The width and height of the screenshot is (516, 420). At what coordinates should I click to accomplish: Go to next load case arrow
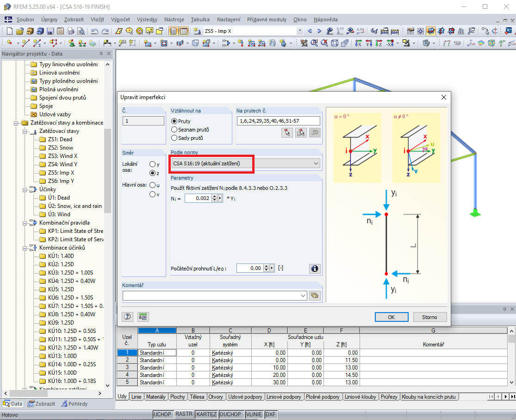tap(319, 31)
